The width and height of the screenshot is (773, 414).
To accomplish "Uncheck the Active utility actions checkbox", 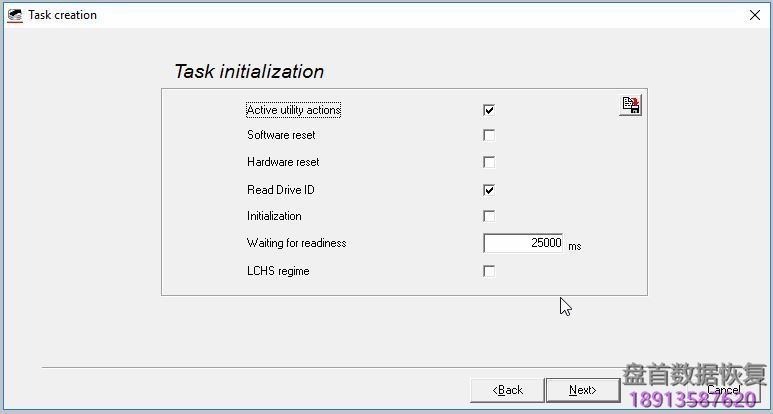I will pos(489,110).
